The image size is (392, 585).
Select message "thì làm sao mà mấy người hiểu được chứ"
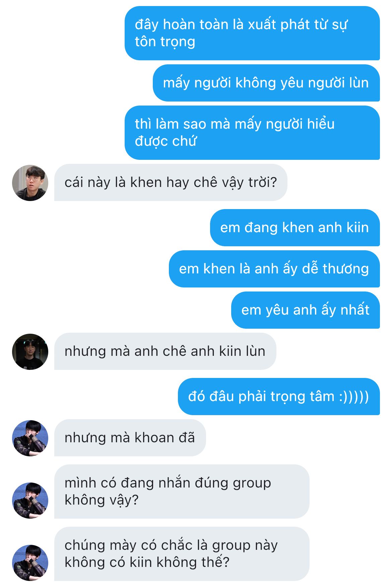click(252, 133)
